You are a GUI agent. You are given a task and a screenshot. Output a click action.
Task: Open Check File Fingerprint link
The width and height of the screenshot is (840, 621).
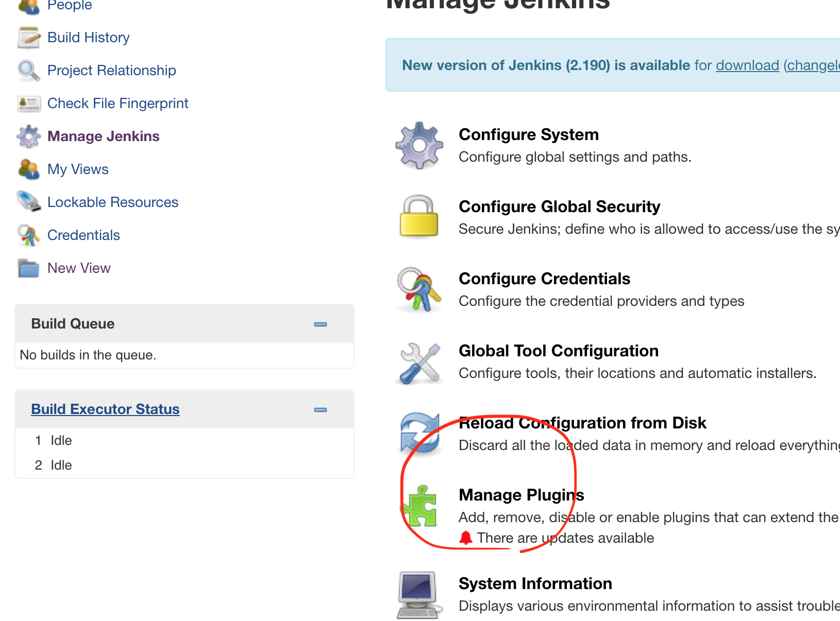[118, 104]
